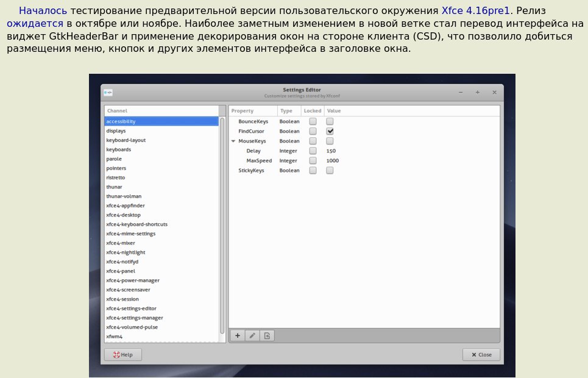Select the xfce4-nightlight channel
The height and width of the screenshot is (378, 588).
pyautogui.click(x=161, y=252)
